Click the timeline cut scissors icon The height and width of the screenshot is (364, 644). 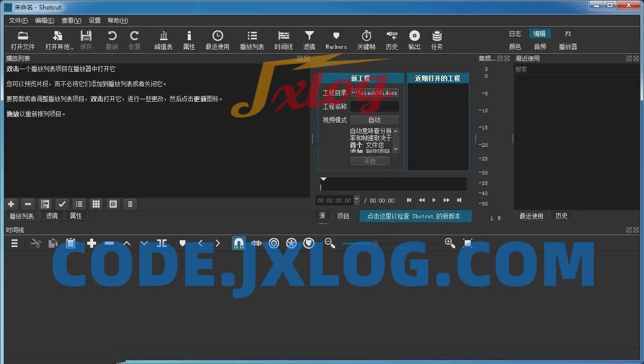(36, 243)
